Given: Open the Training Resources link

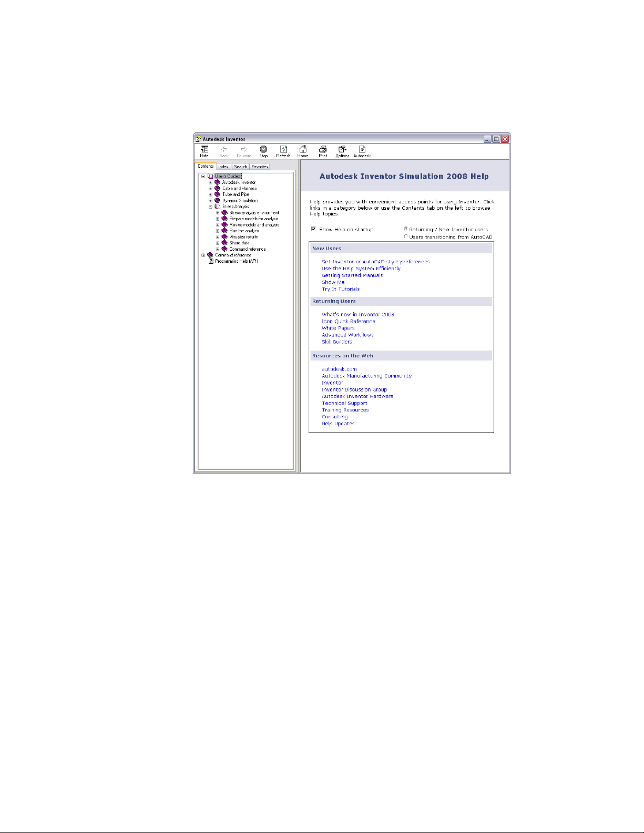Looking at the screenshot, I should pos(345,410).
